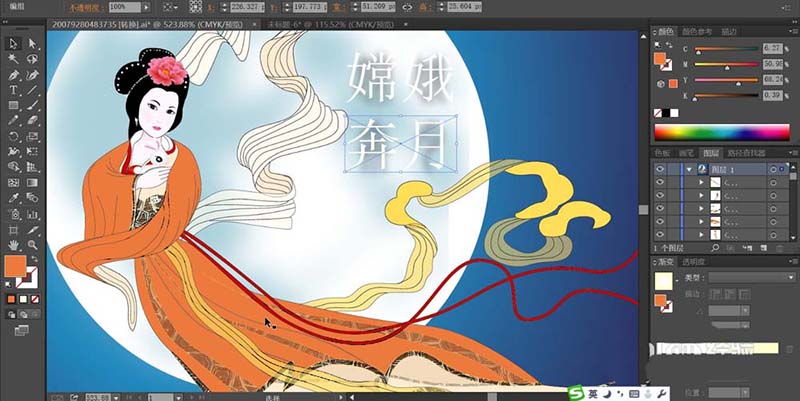The height and width of the screenshot is (401, 800).
Task: Toggle constrain width and height link icon
Action: [x=407, y=7]
